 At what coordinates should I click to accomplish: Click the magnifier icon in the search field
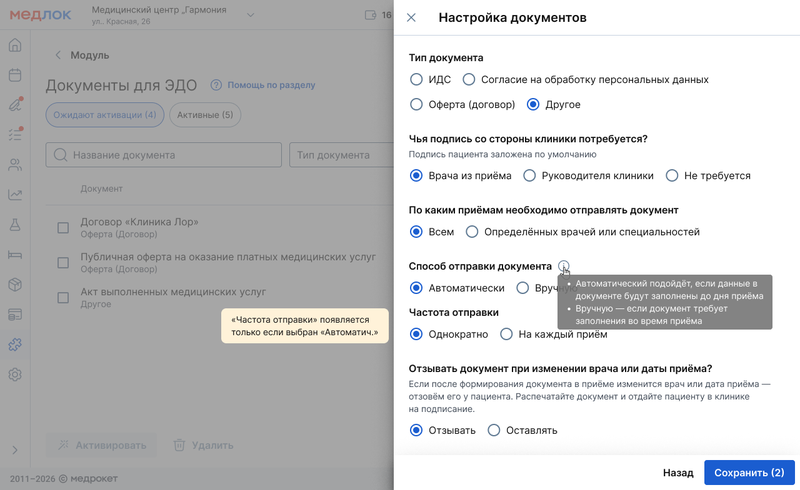click(60, 155)
